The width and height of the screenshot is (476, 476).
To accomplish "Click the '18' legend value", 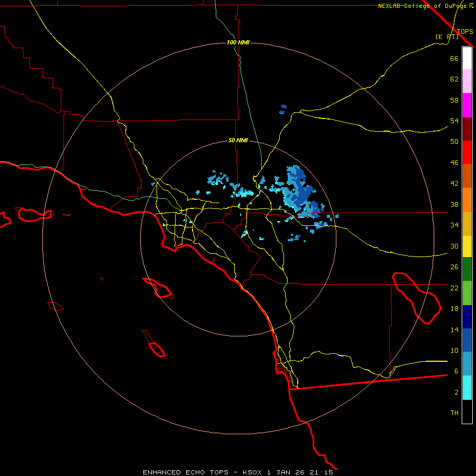I will (454, 309).
